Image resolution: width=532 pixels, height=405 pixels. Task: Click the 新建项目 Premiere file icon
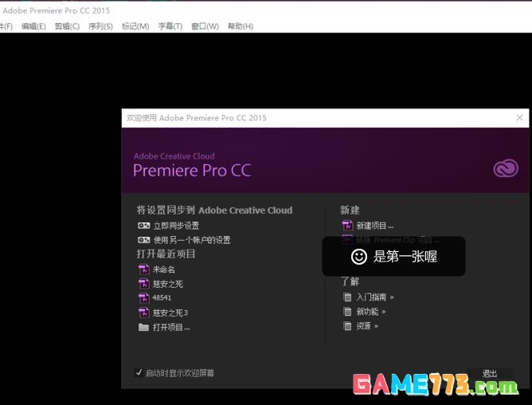click(347, 226)
